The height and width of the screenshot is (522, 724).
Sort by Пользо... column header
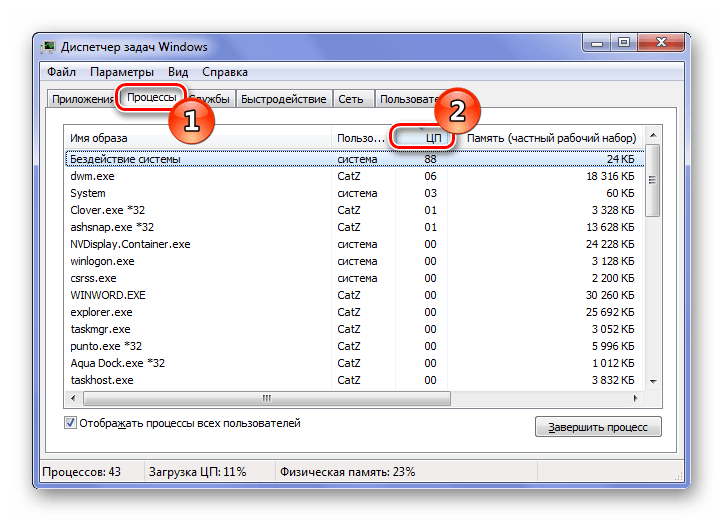tap(361, 138)
